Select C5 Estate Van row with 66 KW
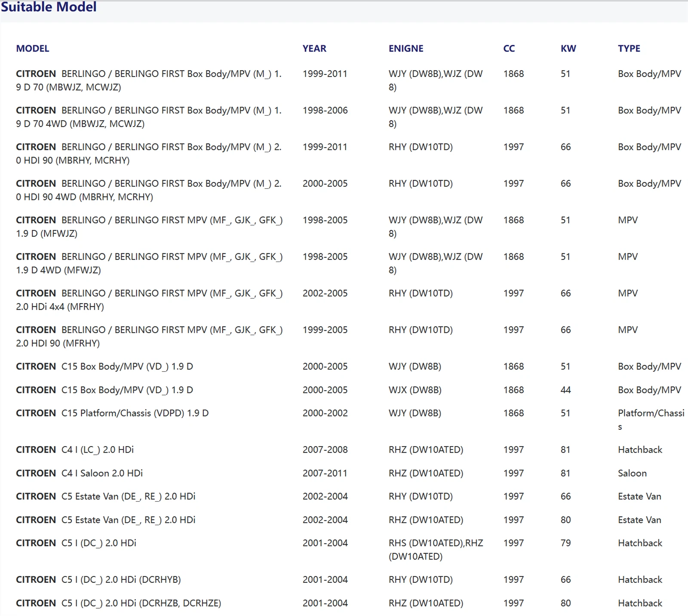688x616 pixels. tap(106, 496)
